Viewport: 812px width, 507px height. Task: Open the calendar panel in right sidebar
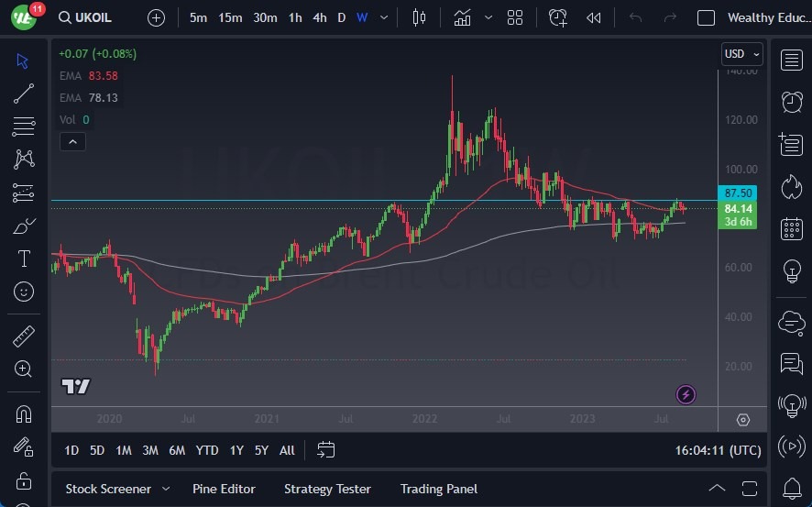tap(791, 229)
